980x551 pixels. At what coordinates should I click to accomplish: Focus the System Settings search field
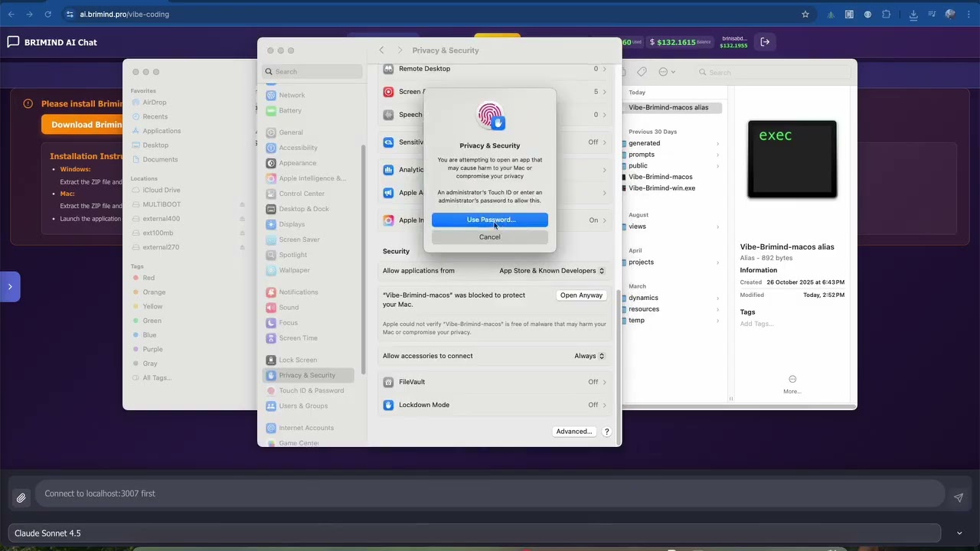click(x=312, y=72)
